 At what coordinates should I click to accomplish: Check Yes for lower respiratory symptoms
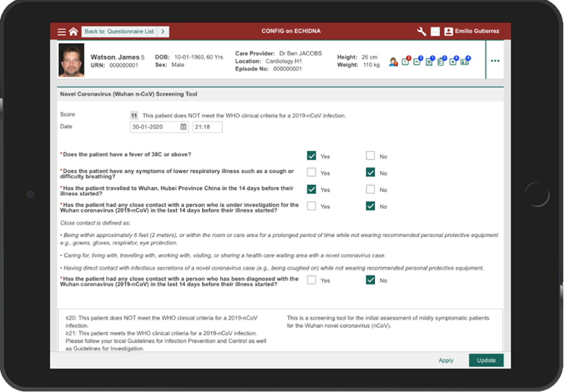pos(312,172)
